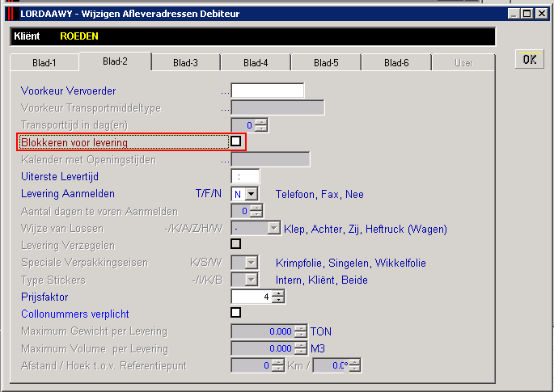Switch to the Blad-6 tab
The height and width of the screenshot is (392, 554).
(x=396, y=63)
